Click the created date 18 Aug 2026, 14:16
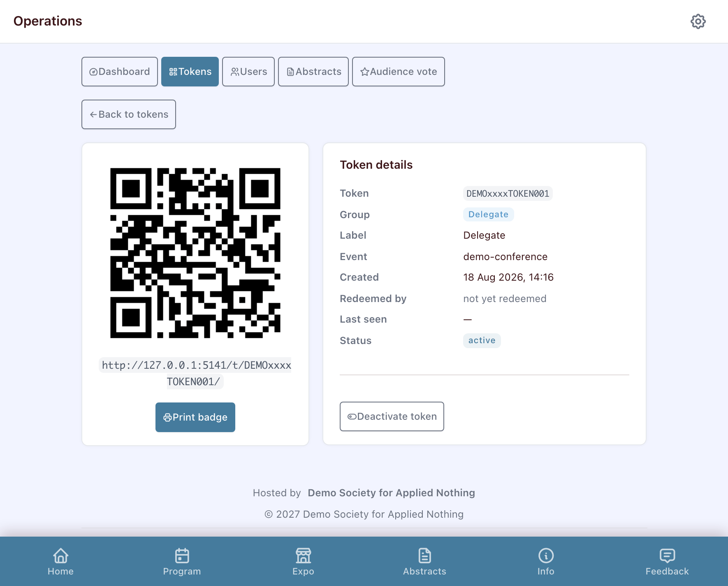 pyautogui.click(x=508, y=277)
